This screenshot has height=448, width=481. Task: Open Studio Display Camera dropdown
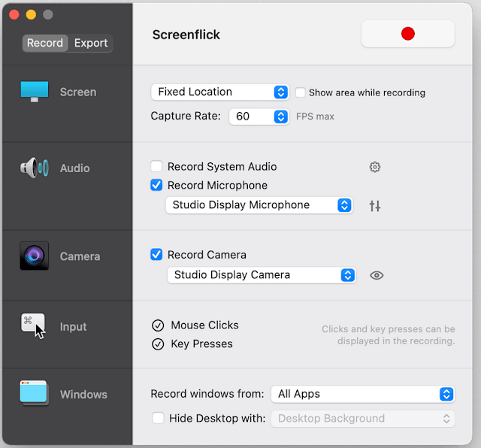point(262,275)
